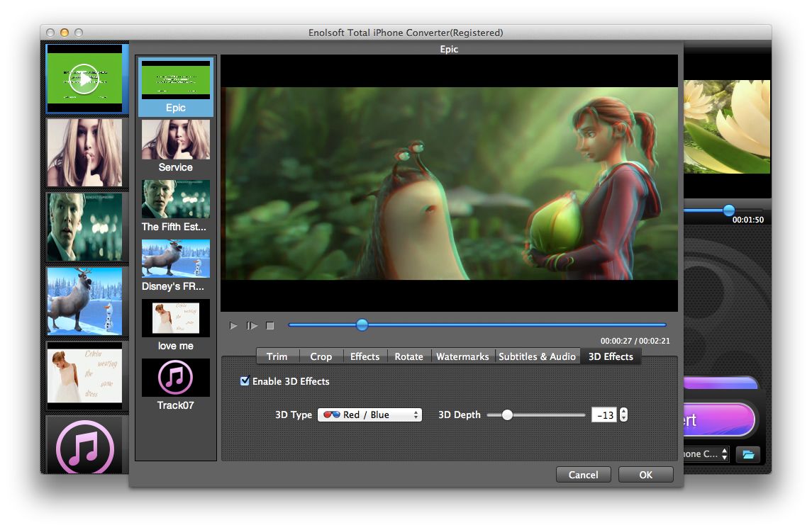Confirm with the OK button
The image size is (812, 530).
tap(646, 475)
